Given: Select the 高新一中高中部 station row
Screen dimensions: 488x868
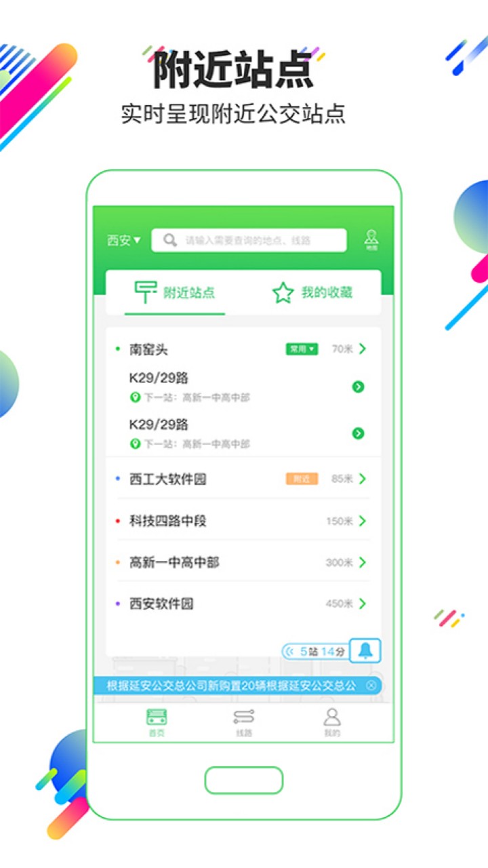Looking at the screenshot, I should click(243, 562).
